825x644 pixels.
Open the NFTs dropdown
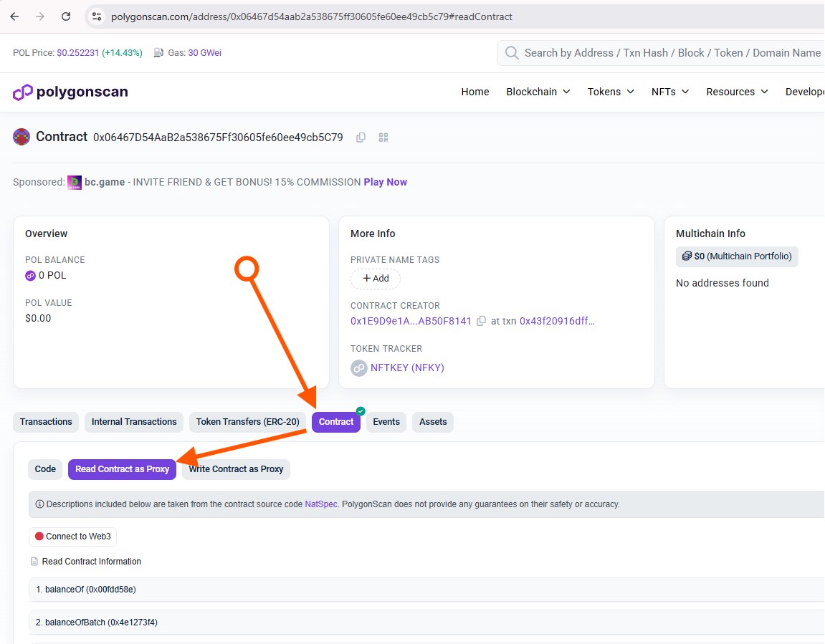point(669,92)
